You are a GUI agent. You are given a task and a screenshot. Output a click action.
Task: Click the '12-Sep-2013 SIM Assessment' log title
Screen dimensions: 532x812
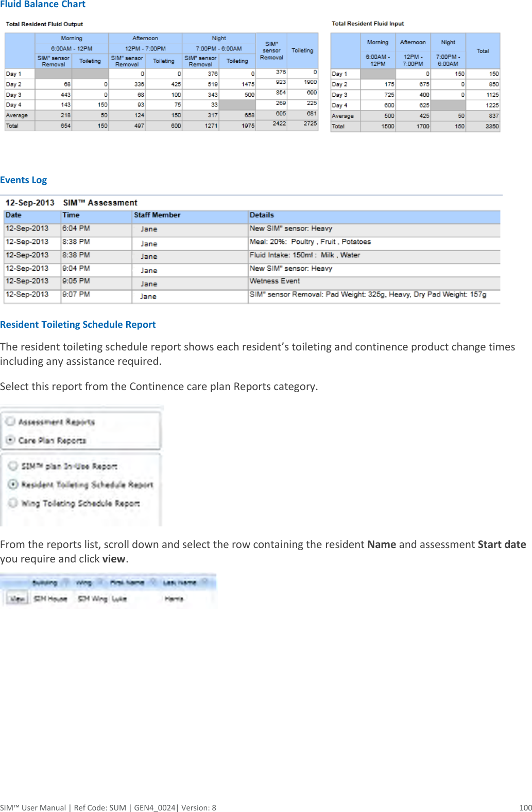pos(71,203)
